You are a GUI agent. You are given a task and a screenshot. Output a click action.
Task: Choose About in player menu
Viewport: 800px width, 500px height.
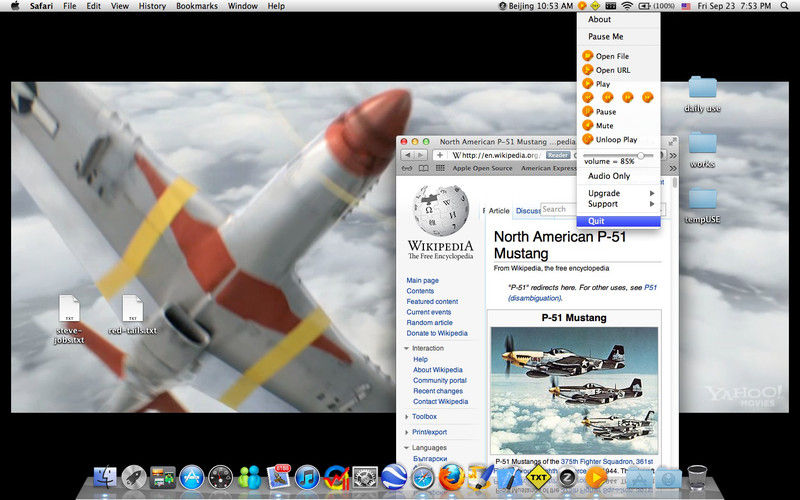(618, 19)
